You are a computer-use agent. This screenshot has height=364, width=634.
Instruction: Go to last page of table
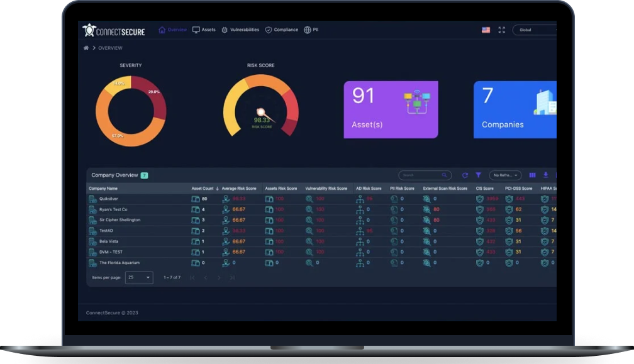(x=232, y=277)
